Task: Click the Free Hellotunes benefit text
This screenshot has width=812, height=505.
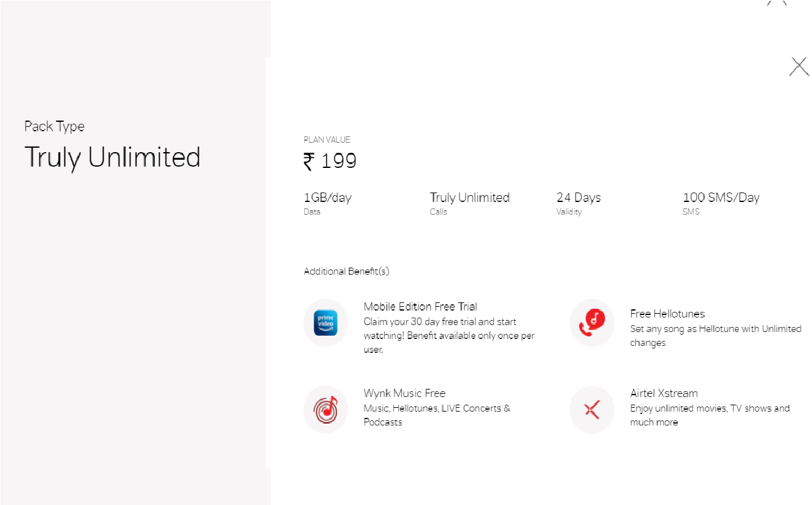Action: pos(667,313)
